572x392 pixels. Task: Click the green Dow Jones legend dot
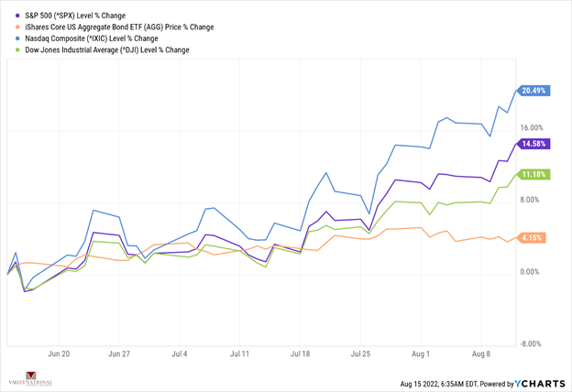pyautogui.click(x=8, y=50)
